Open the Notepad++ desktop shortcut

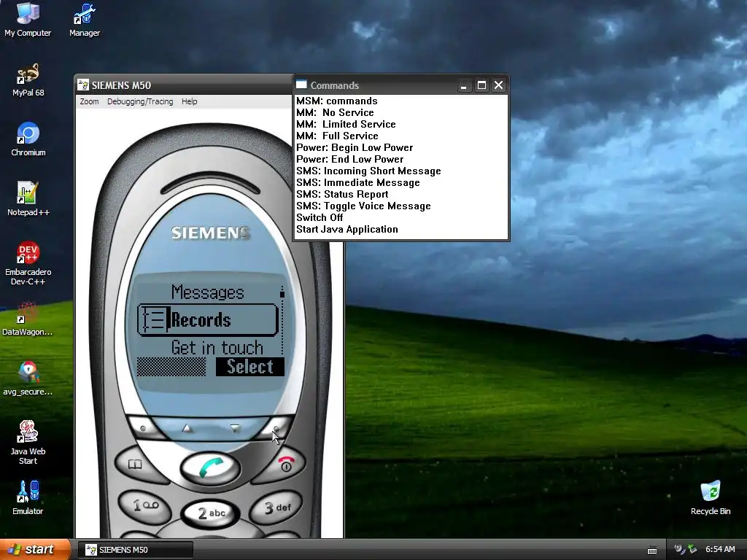click(x=28, y=199)
